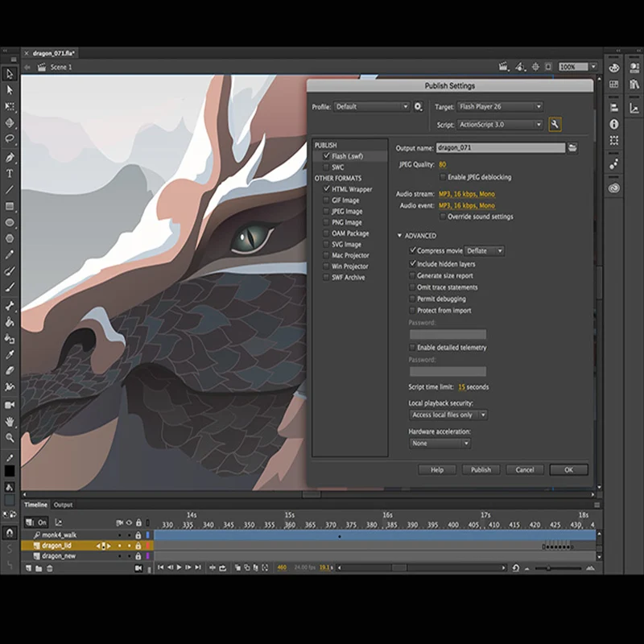Choose the Hand tool

coord(10,421)
